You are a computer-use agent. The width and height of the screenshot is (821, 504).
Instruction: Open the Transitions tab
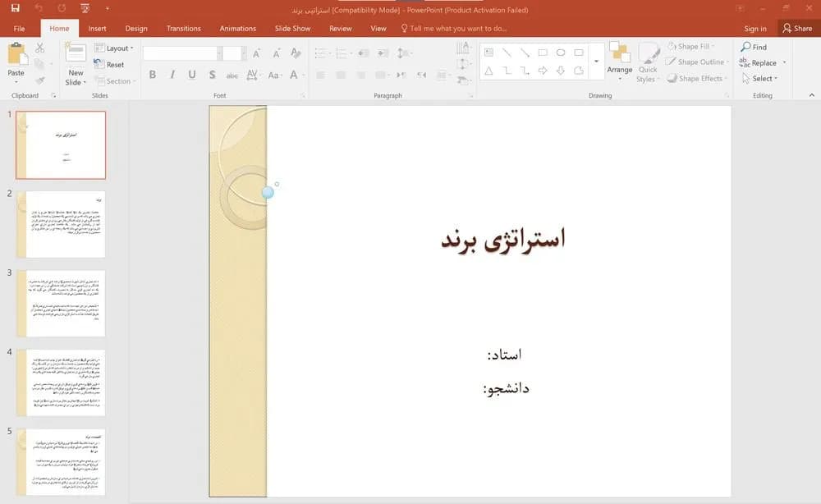[183, 28]
